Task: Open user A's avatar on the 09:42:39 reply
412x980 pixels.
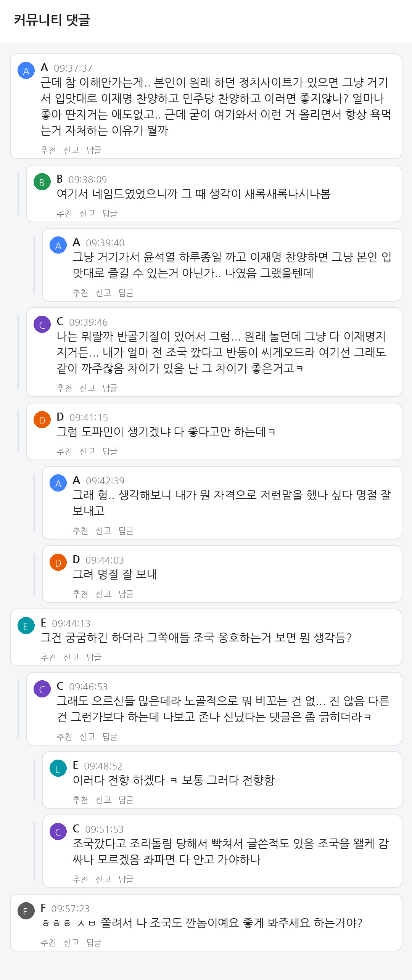Action: coord(58,483)
